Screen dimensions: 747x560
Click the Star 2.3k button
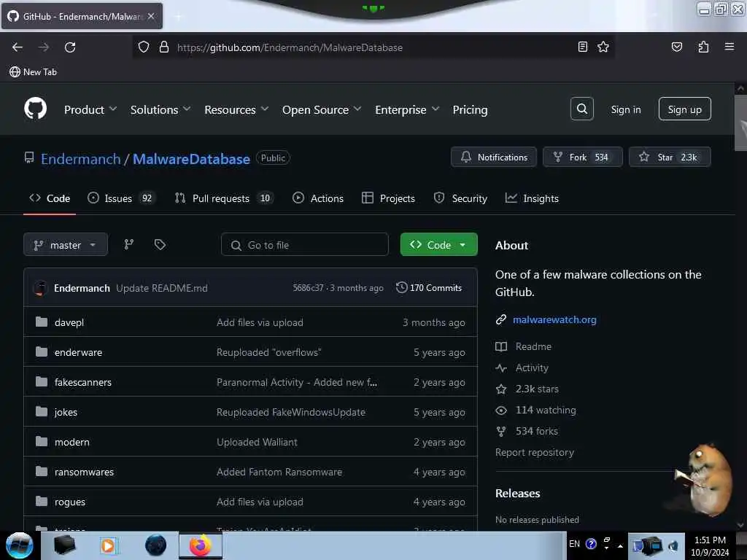pyautogui.click(x=670, y=157)
